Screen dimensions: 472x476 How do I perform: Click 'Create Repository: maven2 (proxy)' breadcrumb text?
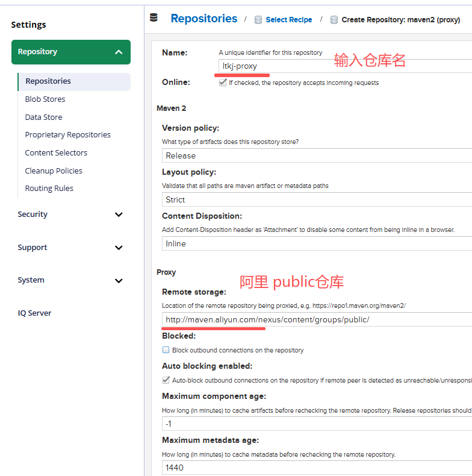coord(401,20)
